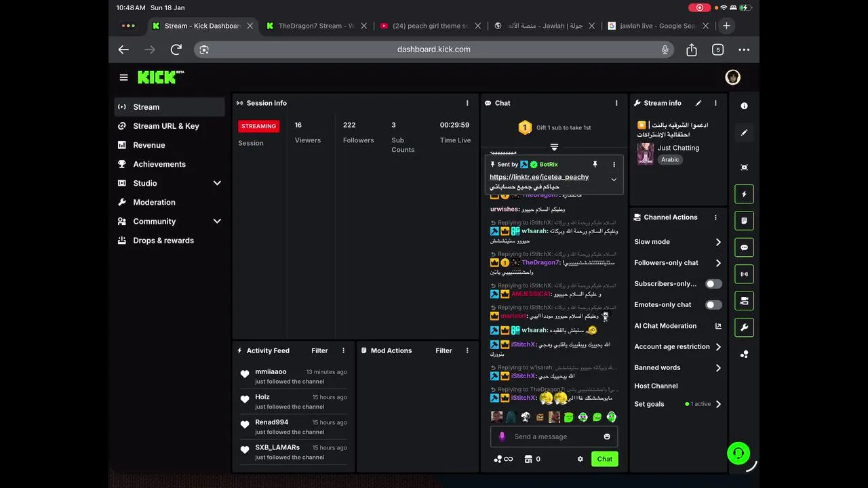Toggle the broadcast session icon in the right rail
This screenshot has height=488, width=868.
pyautogui.click(x=744, y=274)
